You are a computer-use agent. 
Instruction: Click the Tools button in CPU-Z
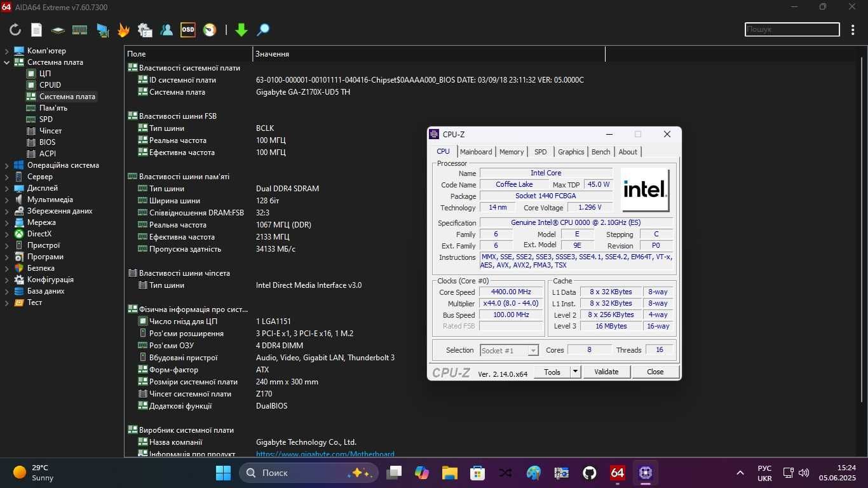[x=552, y=372]
